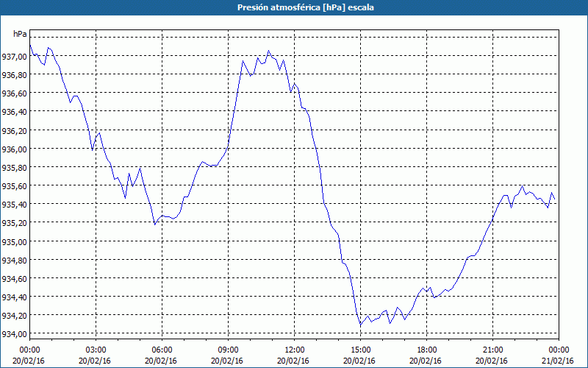Select the 934,00 y-axis value
This screenshot has width=588, height=368.
pyautogui.click(x=14, y=334)
